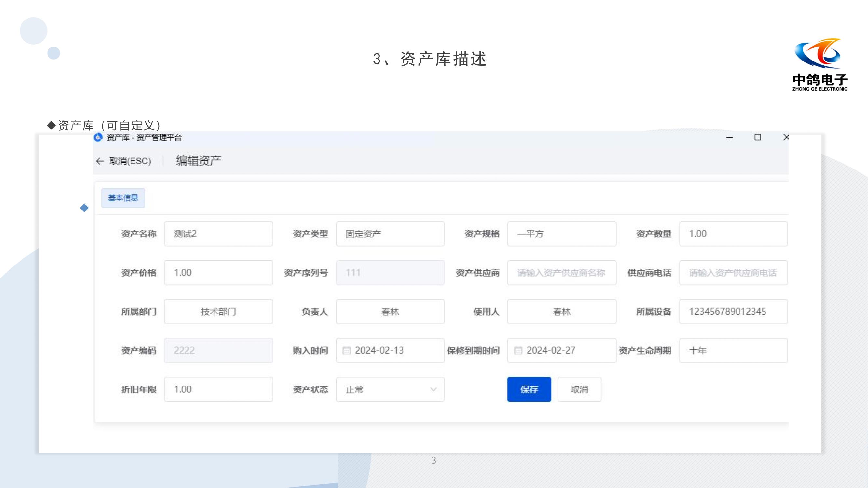The image size is (868, 488).
Task: Click the disabled 资产编码 field
Action: (219, 351)
